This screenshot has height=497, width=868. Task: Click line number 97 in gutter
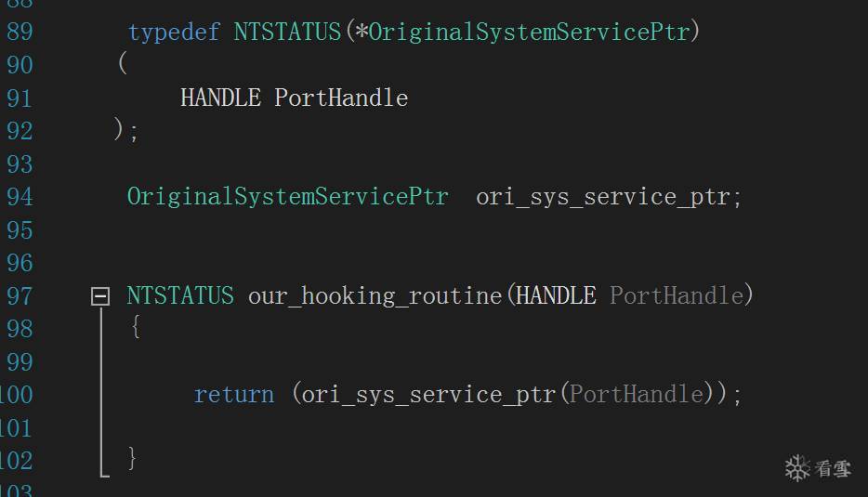(19, 296)
